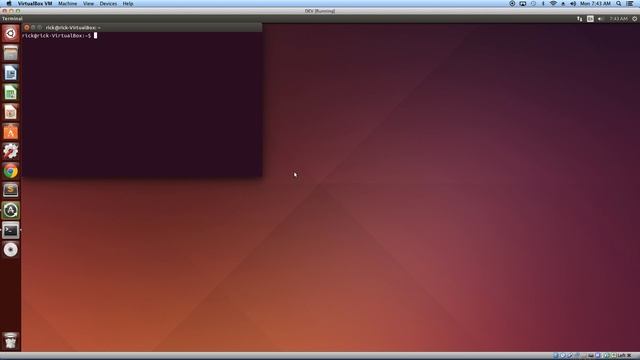Open the Ubuntu network indicator
This screenshot has width=640, height=360.
[x=580, y=19]
